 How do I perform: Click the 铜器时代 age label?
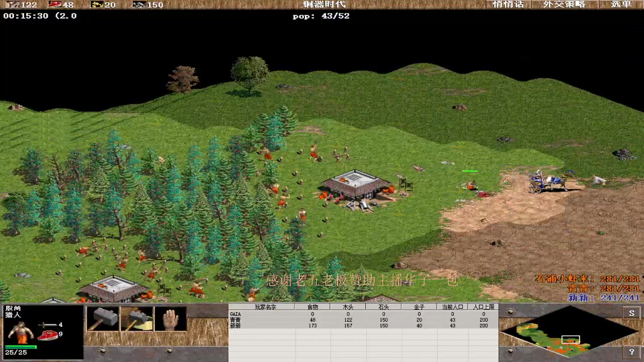(x=325, y=5)
